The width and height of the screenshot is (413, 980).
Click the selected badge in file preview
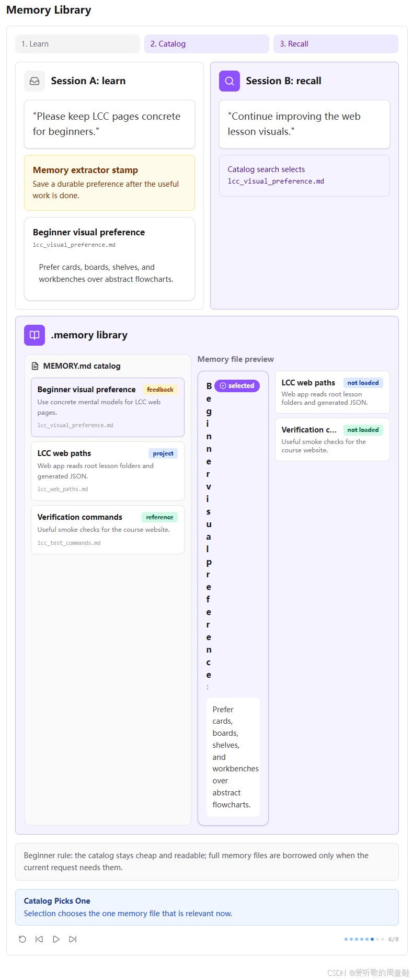point(237,386)
